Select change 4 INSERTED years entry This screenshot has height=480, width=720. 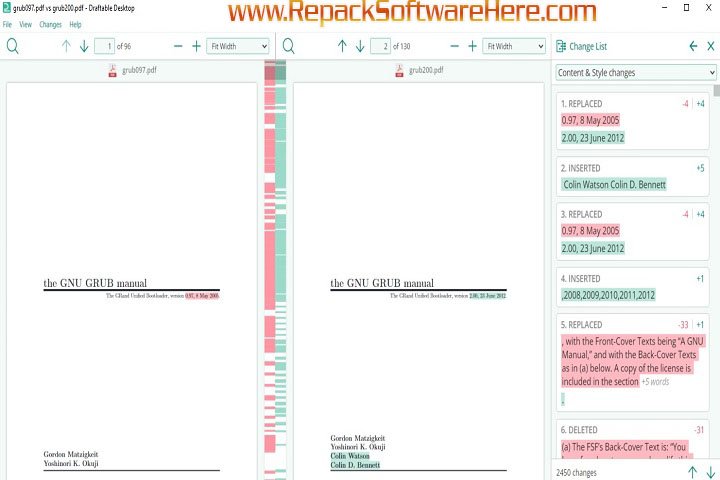(632, 287)
